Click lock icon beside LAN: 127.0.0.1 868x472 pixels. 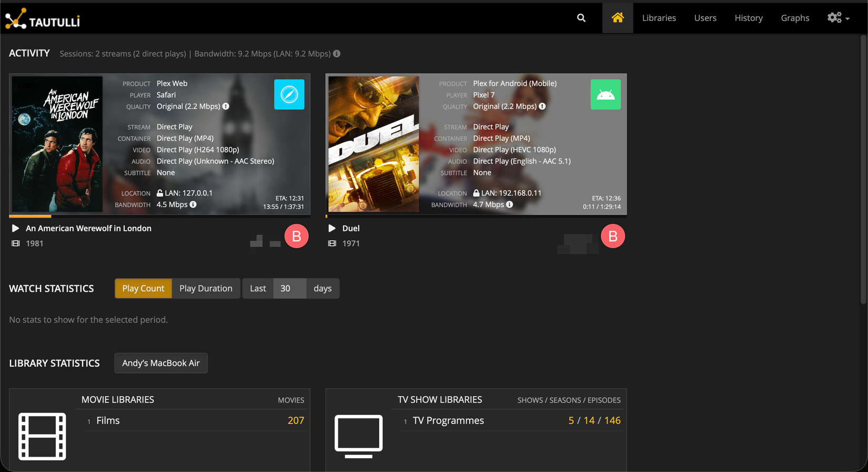pyautogui.click(x=160, y=193)
